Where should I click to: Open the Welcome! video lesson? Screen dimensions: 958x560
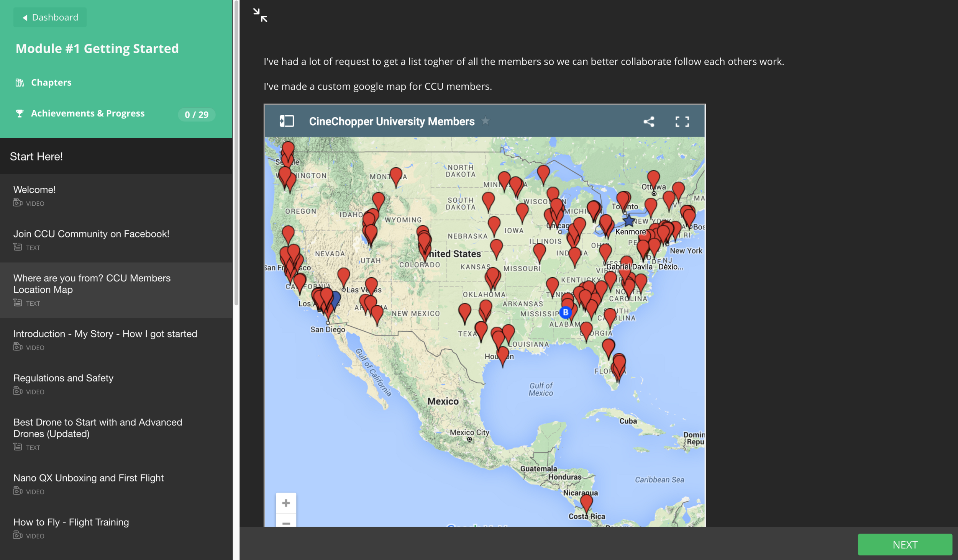tap(116, 196)
